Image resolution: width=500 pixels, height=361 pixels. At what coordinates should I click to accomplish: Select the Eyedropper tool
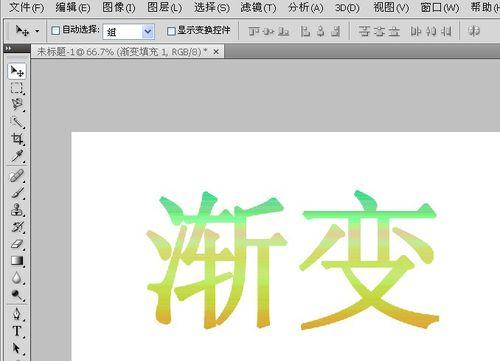[x=17, y=156]
